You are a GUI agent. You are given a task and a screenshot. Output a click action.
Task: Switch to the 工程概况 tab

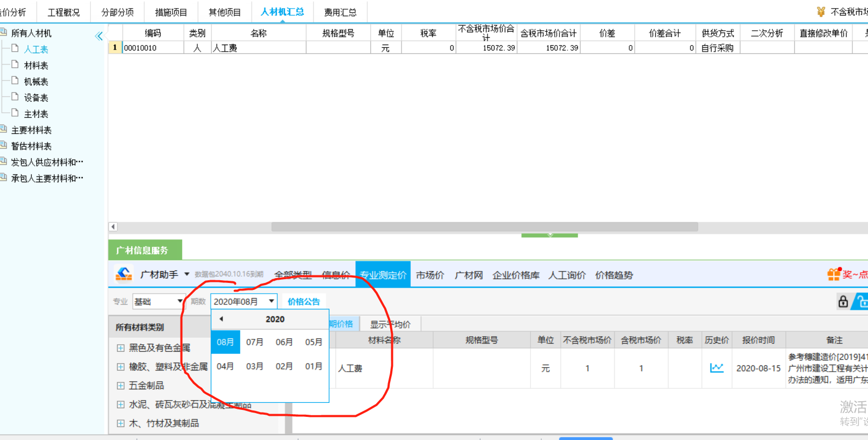click(x=63, y=12)
